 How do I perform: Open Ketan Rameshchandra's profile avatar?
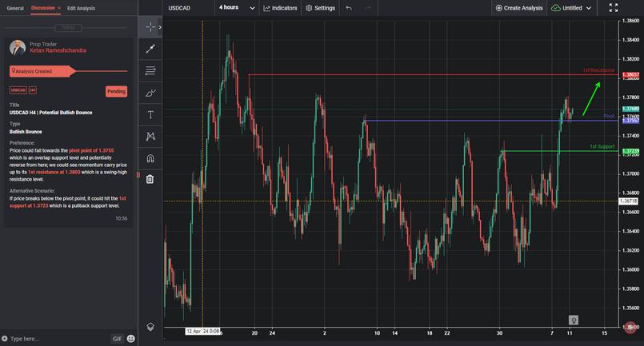18,48
